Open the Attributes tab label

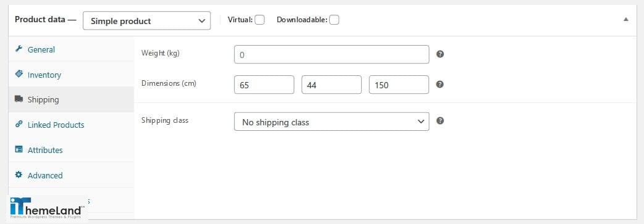[45, 150]
